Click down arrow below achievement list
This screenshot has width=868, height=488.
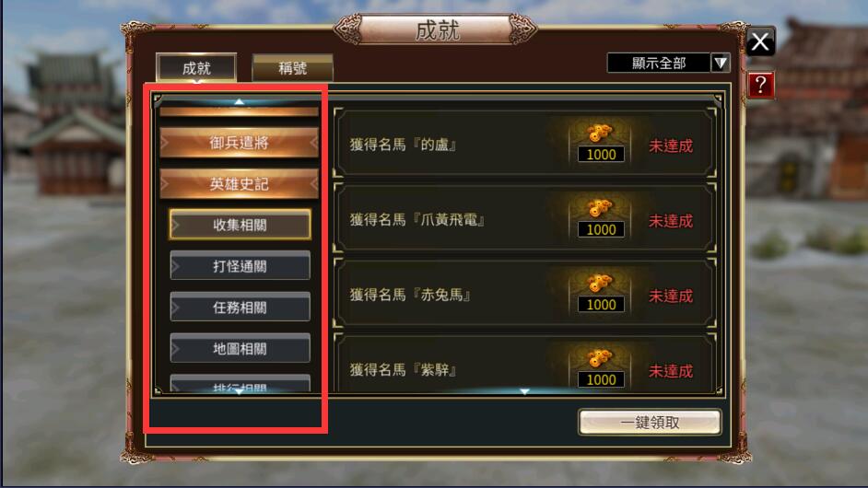click(524, 391)
